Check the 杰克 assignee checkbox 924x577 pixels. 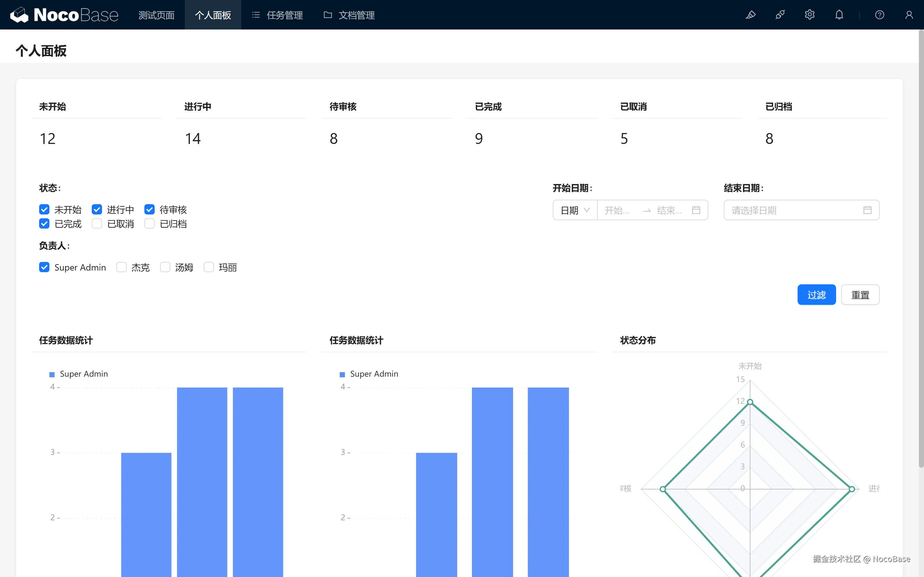[x=121, y=267]
